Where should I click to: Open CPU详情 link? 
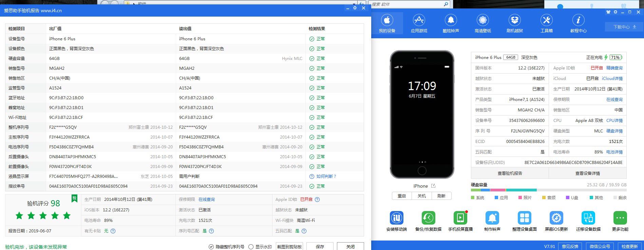[x=614, y=121]
